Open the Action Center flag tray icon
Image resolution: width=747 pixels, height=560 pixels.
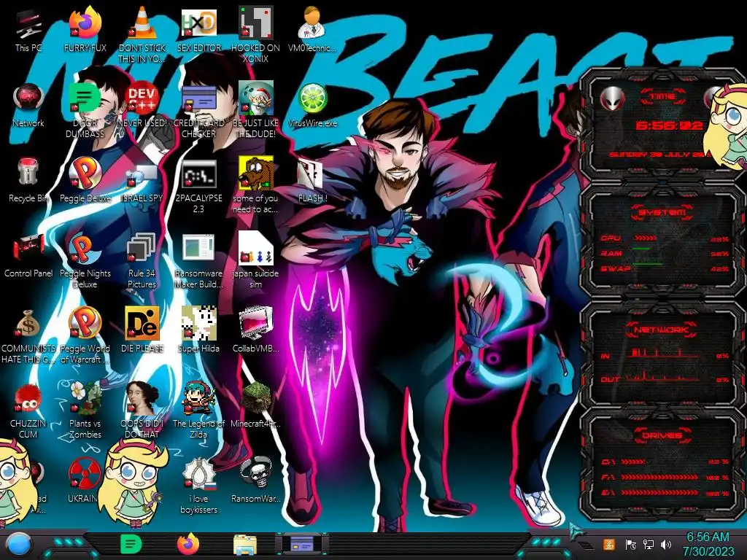631,544
